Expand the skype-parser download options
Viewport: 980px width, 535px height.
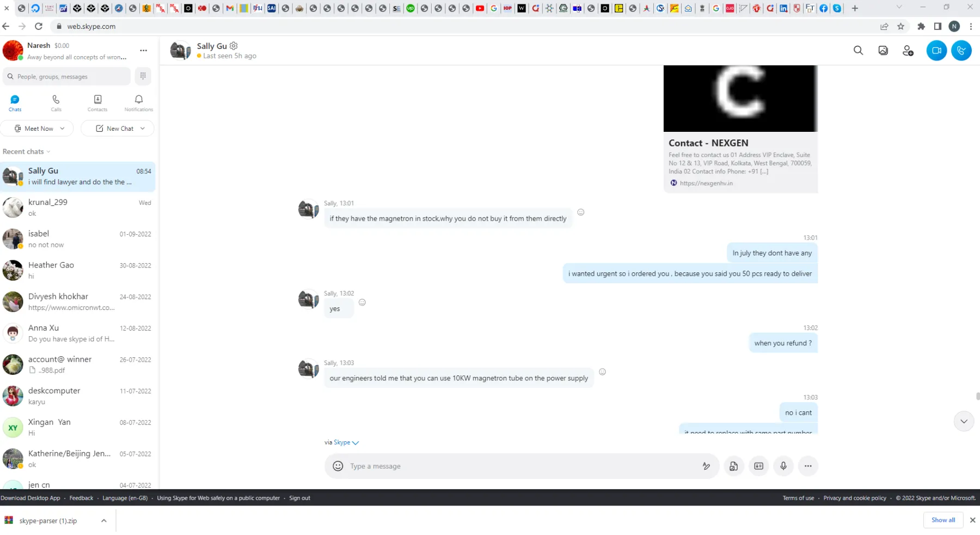tap(103, 521)
